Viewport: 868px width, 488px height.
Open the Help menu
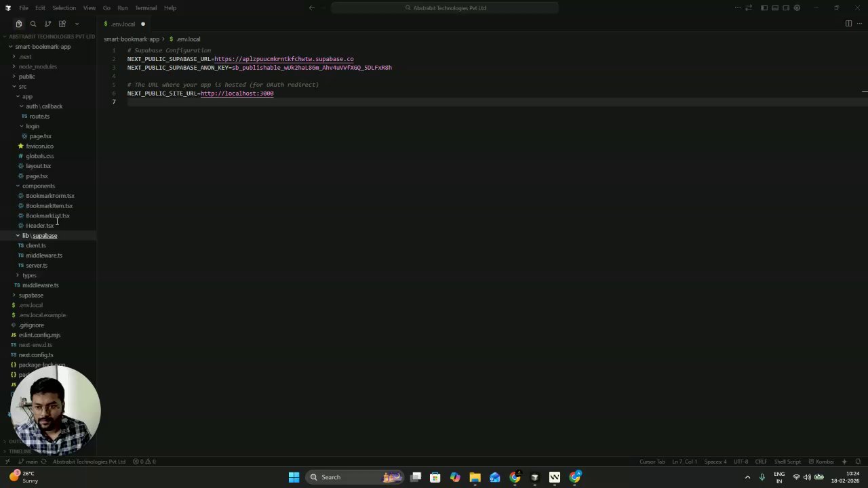(x=170, y=8)
